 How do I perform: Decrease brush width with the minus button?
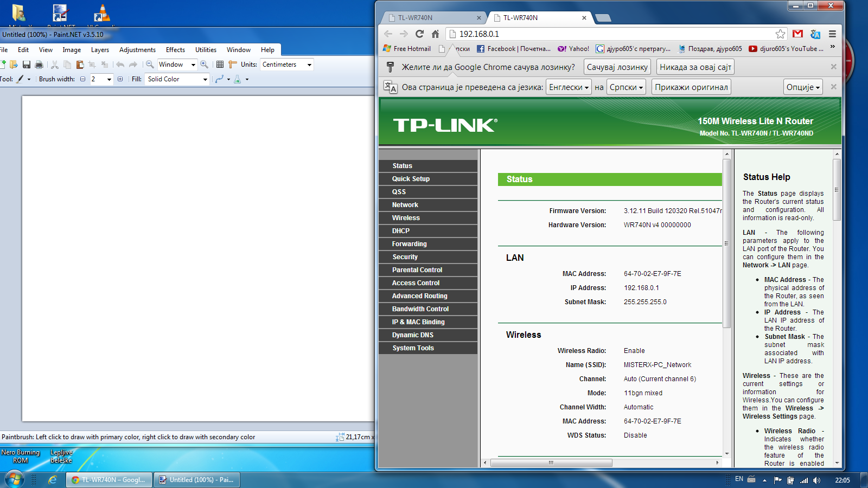(x=83, y=79)
